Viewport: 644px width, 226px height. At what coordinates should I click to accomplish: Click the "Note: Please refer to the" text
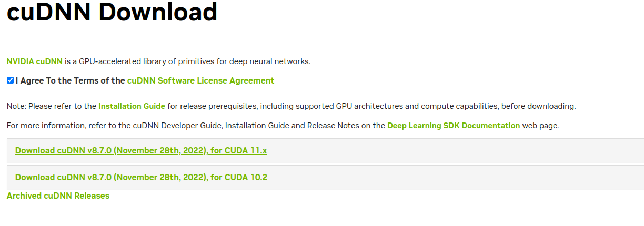coord(52,106)
